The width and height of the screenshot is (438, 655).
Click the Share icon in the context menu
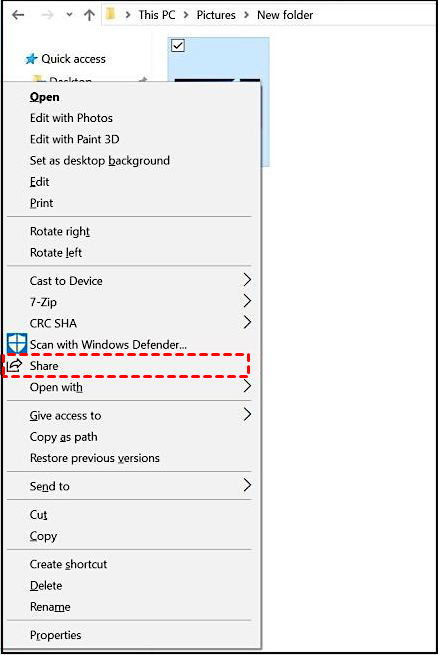click(14, 366)
